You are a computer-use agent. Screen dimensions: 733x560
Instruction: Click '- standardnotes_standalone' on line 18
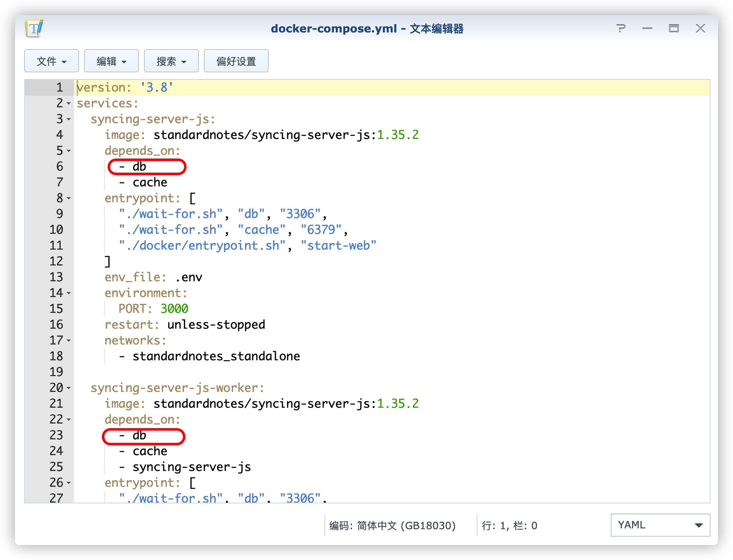point(209,356)
